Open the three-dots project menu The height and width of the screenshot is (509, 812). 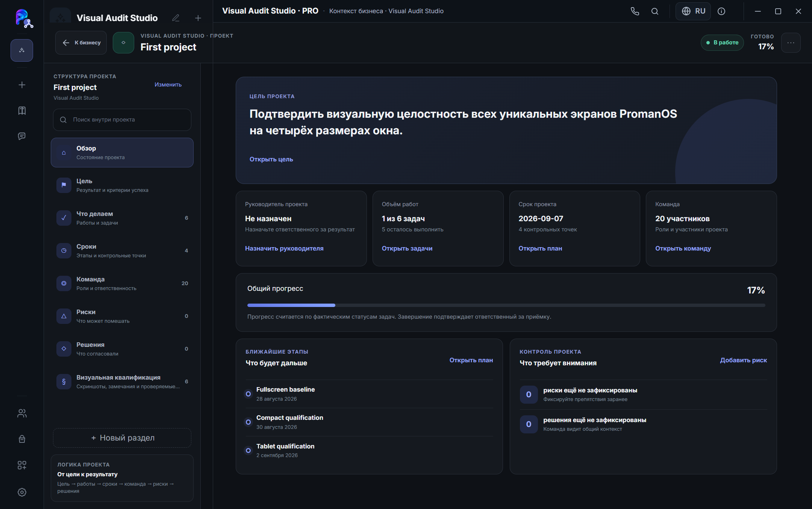(791, 43)
